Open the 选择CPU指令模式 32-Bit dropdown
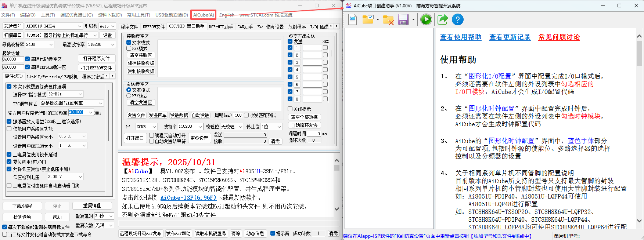 80,94
